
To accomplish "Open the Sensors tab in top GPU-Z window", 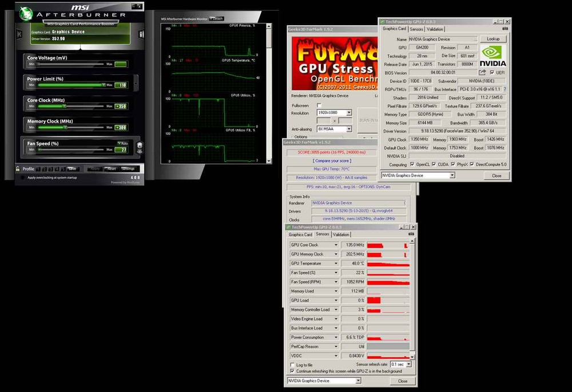I will tap(416, 29).
